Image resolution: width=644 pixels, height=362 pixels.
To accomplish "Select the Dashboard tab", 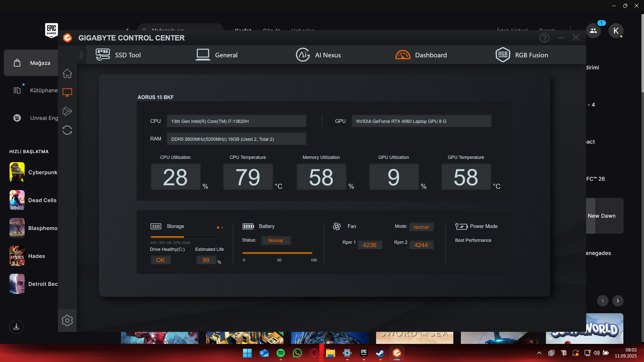I will tap(421, 55).
